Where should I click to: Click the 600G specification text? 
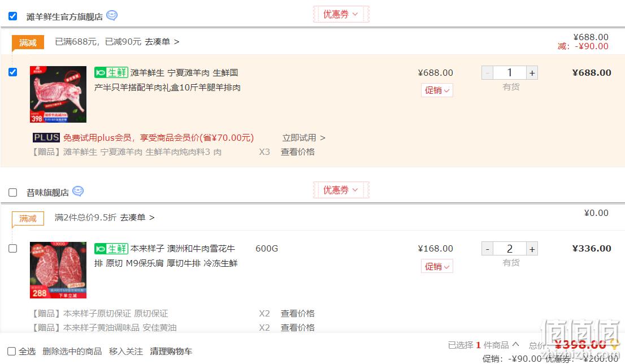pos(267,248)
